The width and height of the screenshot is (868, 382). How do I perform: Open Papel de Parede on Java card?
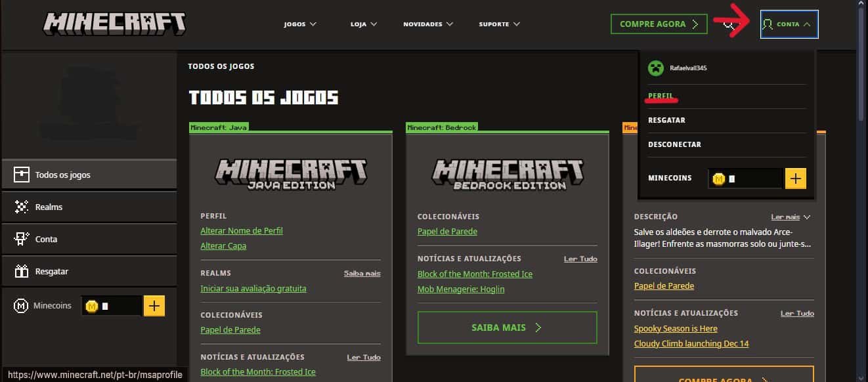[x=230, y=330]
